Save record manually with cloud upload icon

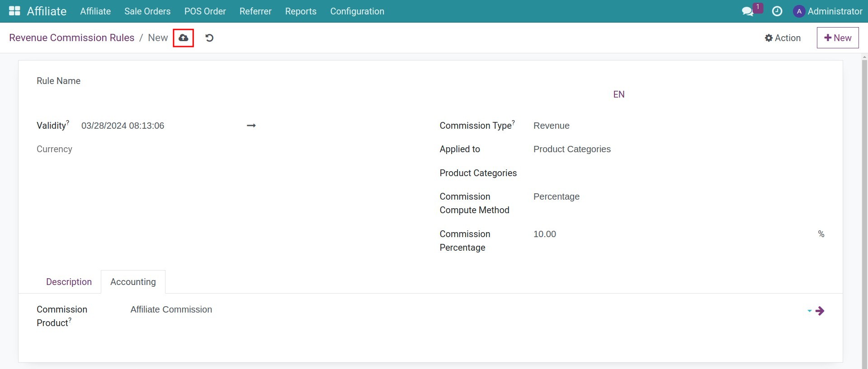point(183,38)
